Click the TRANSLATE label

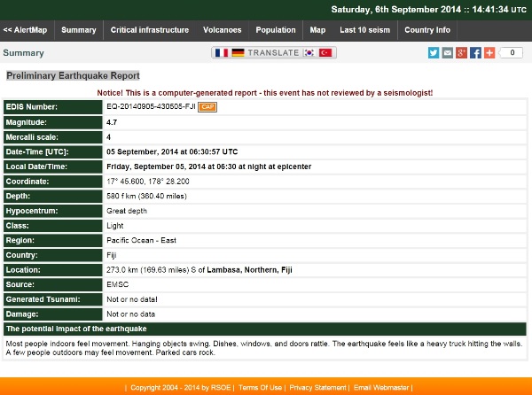(x=273, y=53)
